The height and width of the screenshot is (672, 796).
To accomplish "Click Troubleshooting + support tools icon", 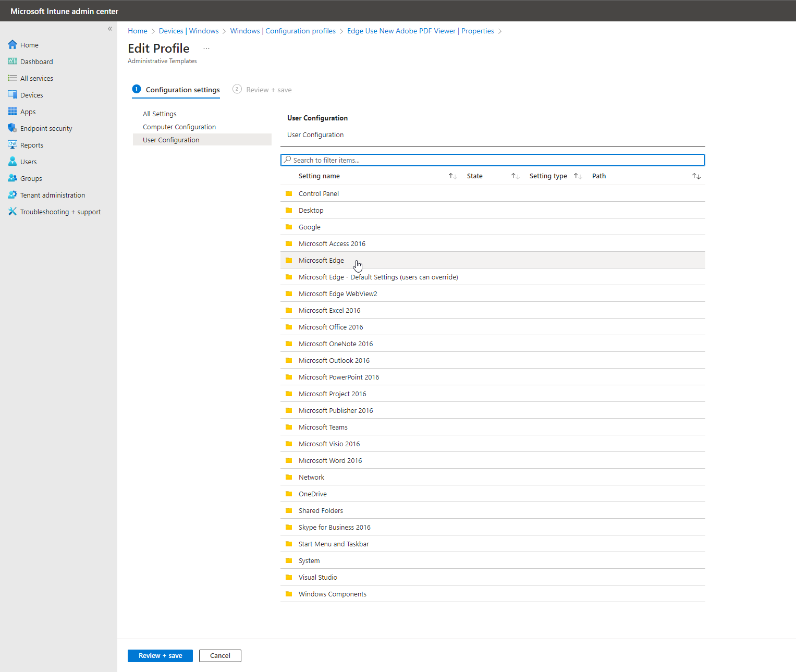I will (13, 212).
